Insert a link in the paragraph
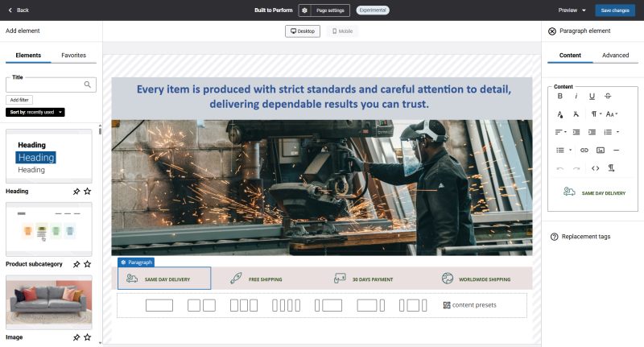Viewport: 644px width, 347px height. 584,151
